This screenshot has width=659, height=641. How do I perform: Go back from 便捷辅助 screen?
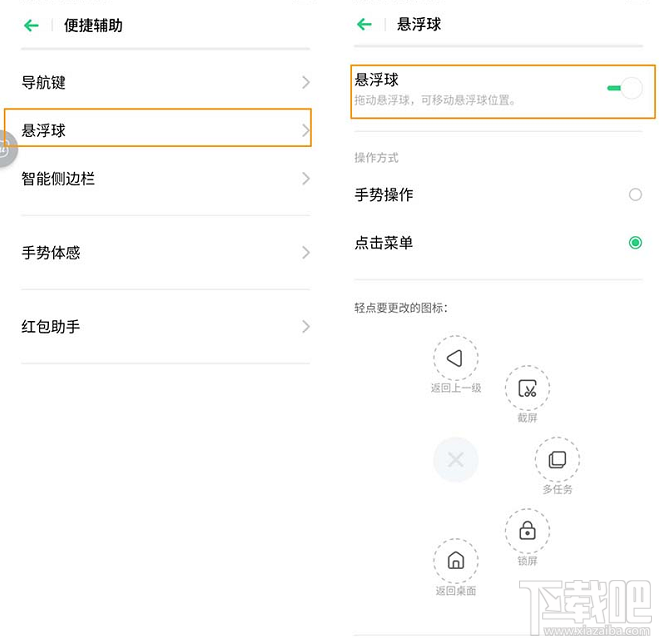point(32,26)
